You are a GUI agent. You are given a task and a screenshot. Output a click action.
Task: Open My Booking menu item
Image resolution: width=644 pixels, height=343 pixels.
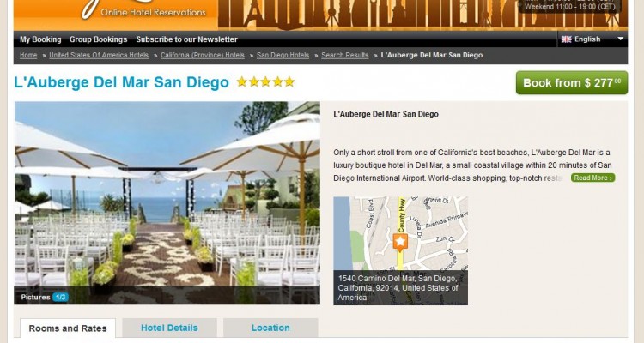pos(40,39)
